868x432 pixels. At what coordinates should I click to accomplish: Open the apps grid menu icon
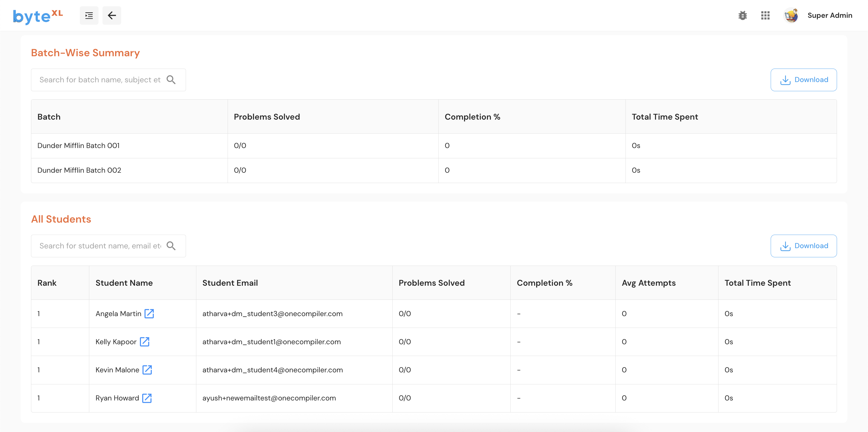point(765,15)
